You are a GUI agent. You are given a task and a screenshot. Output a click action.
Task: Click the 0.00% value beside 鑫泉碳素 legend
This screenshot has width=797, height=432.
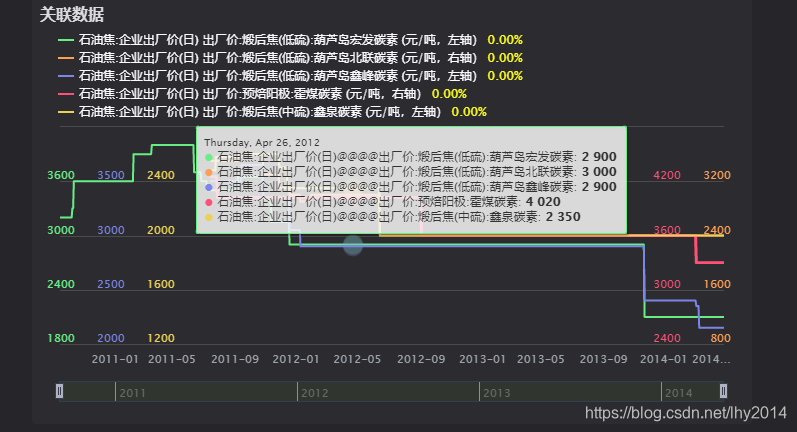(x=469, y=112)
